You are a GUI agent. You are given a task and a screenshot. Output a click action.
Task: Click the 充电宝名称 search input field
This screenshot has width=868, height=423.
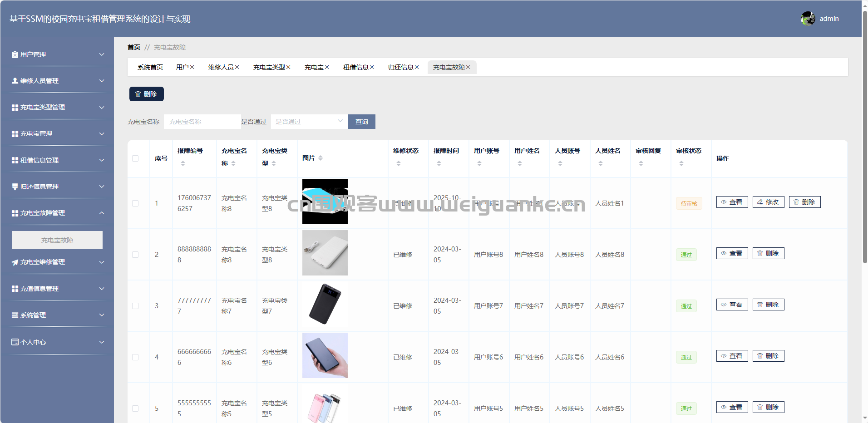click(202, 122)
